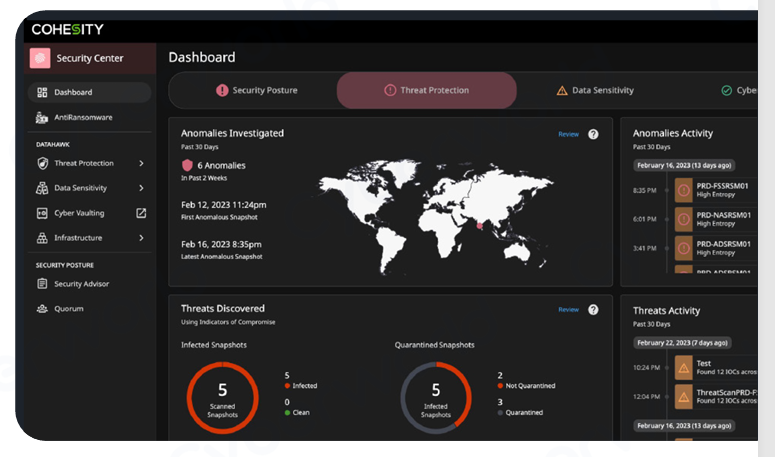Click Review link in Threats Discovered

(568, 310)
